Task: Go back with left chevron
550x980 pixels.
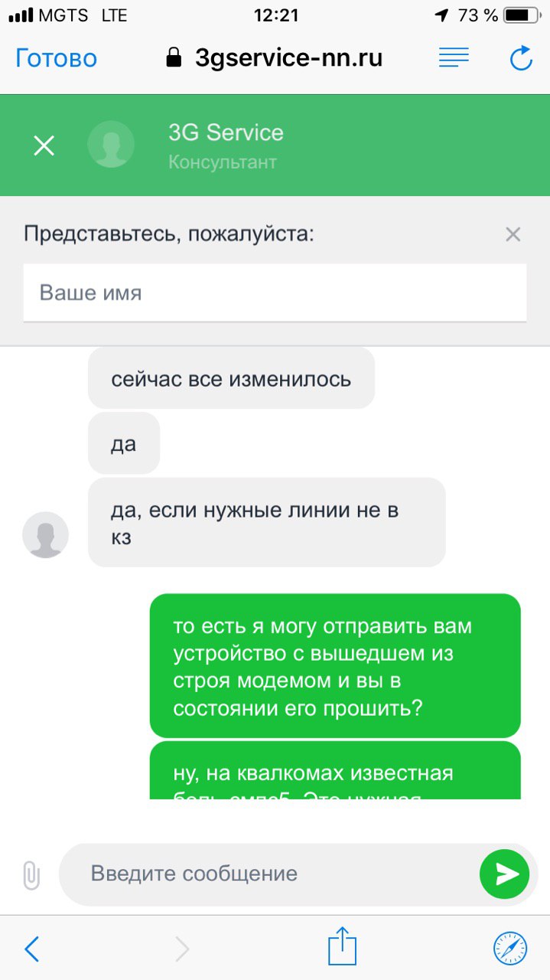Action: [31, 949]
